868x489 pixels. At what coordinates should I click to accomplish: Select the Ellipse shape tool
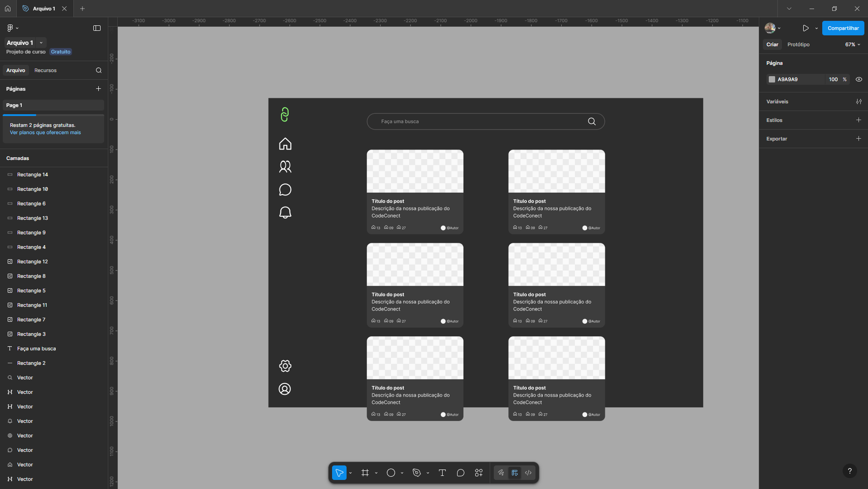[x=391, y=473]
